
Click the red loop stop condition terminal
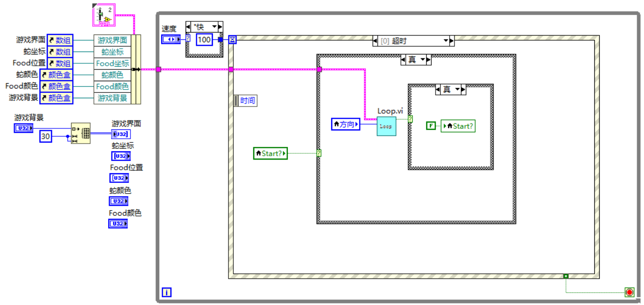click(629, 292)
